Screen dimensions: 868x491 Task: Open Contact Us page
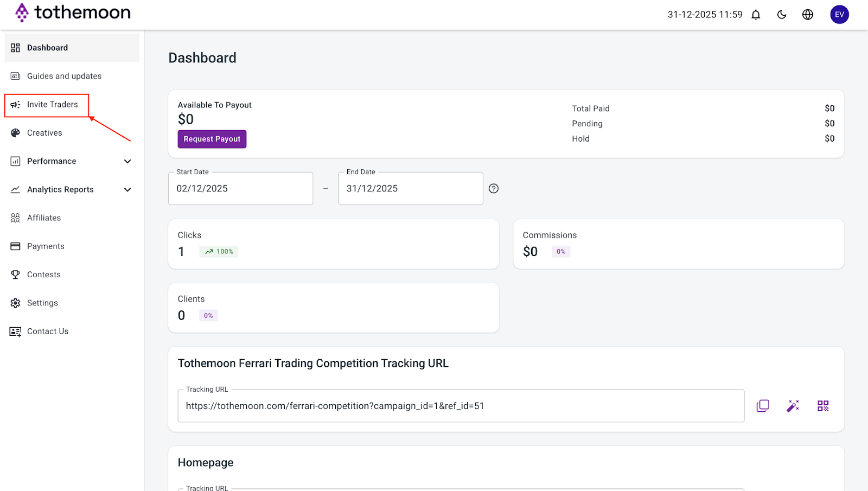72,331
